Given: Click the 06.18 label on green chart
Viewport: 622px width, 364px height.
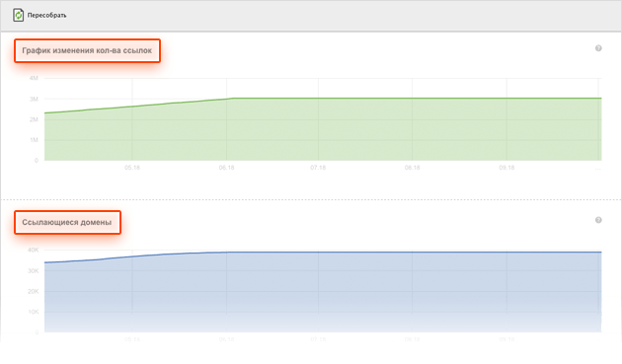Looking at the screenshot, I should (x=226, y=168).
